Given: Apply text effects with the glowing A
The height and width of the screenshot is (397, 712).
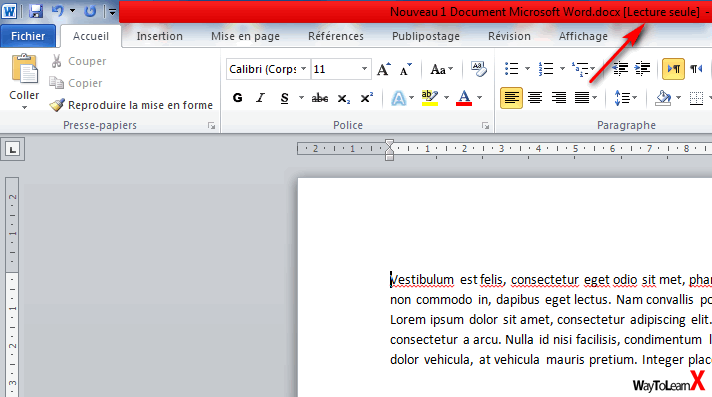Looking at the screenshot, I should click(399, 98).
